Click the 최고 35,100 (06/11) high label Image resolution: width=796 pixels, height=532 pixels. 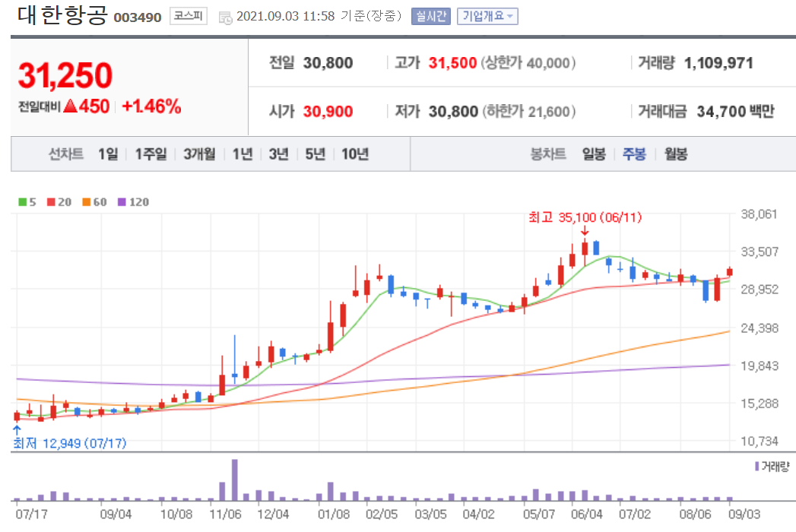[585, 217]
